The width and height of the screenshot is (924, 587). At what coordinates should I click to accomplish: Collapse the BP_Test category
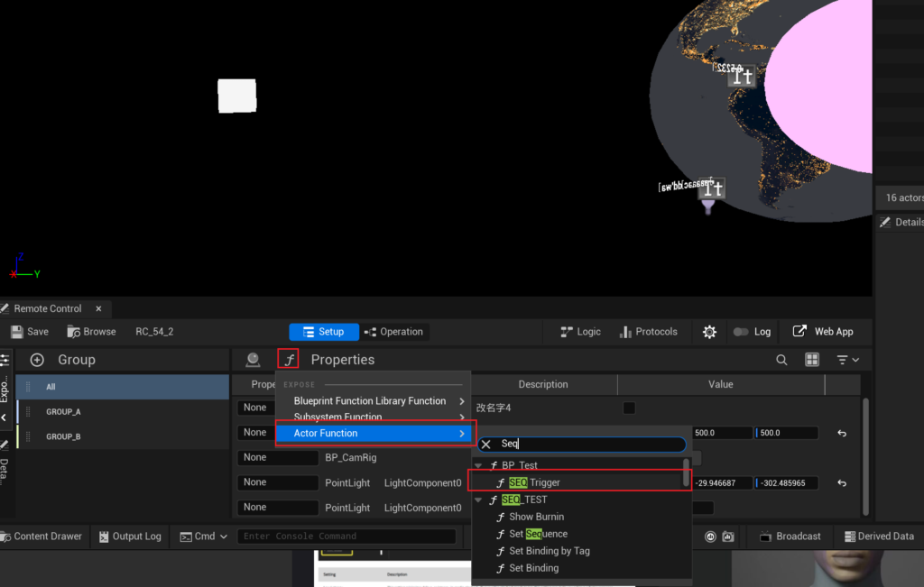(478, 465)
